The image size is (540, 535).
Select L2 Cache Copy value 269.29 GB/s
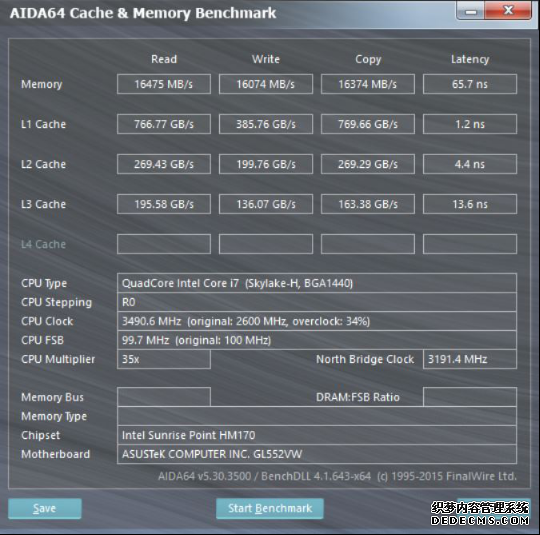(368, 164)
